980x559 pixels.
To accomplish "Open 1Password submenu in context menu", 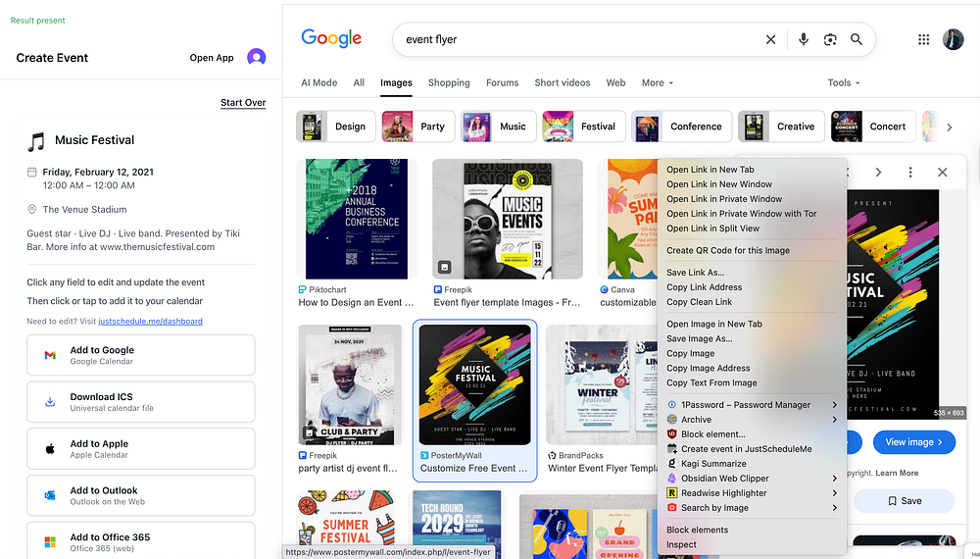I will click(834, 405).
